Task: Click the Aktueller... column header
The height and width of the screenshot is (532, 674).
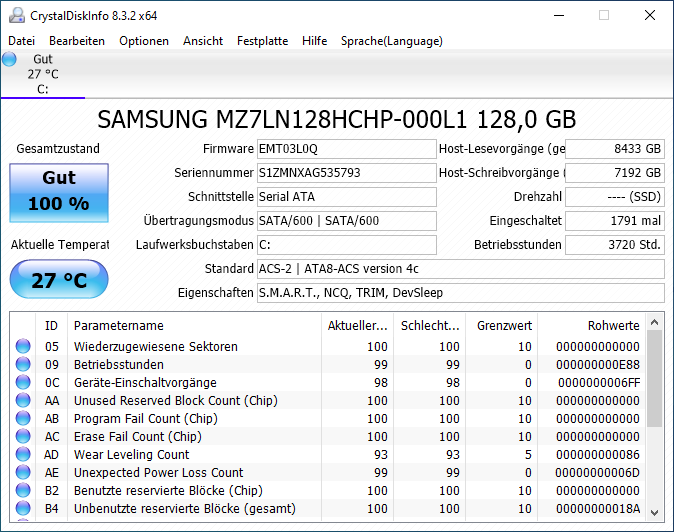Action: point(358,326)
